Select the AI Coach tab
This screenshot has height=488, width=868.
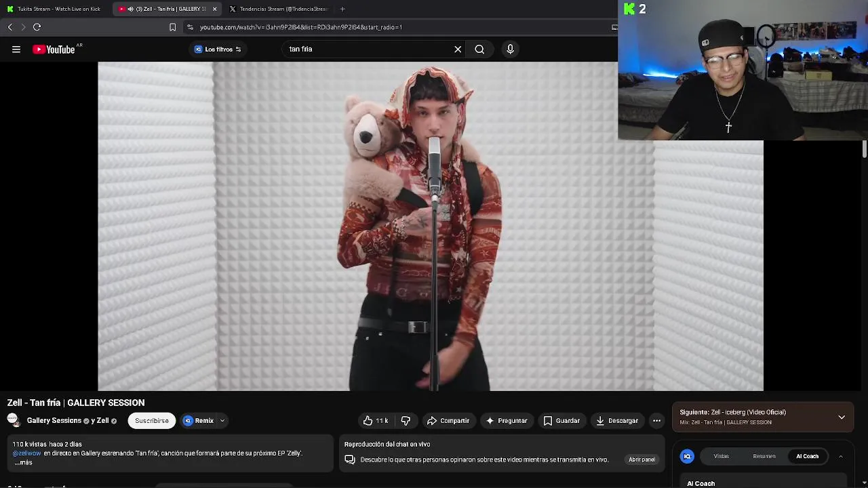tap(807, 456)
